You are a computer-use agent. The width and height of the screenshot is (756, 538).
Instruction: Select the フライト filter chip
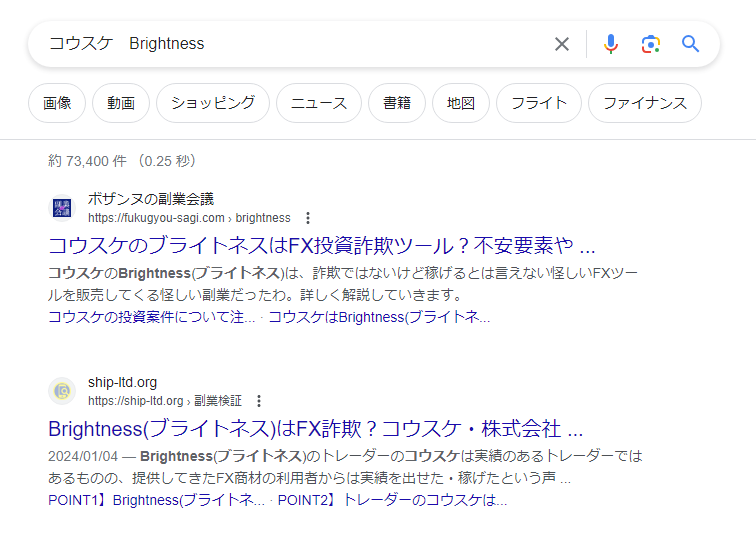pyautogui.click(x=539, y=103)
